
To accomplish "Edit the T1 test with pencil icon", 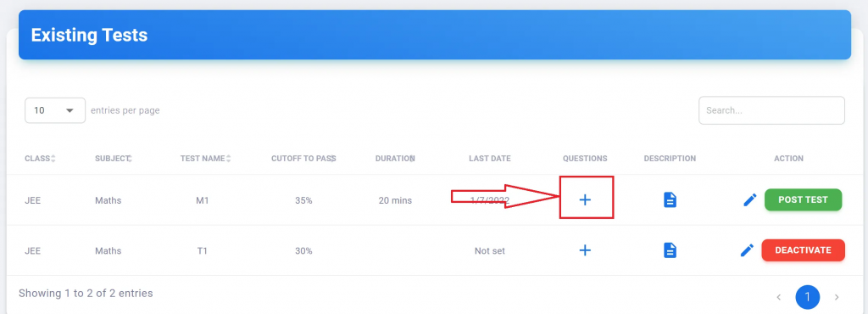I will click(x=748, y=250).
